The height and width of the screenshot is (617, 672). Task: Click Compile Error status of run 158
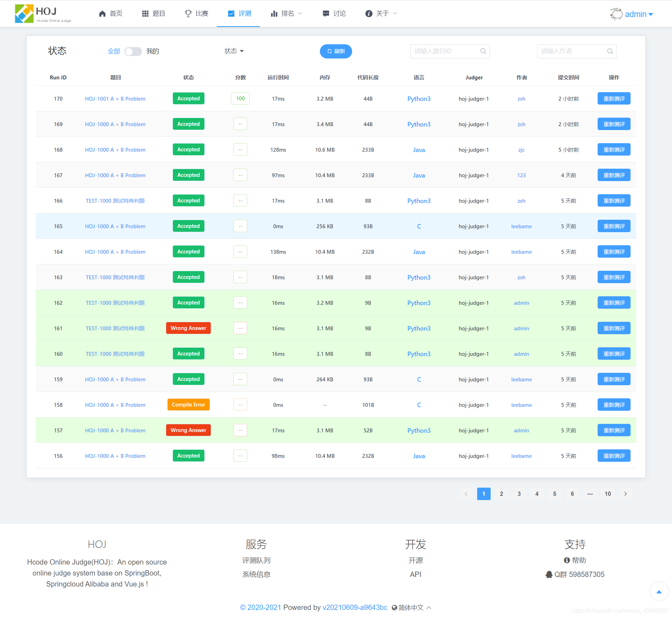coord(188,405)
